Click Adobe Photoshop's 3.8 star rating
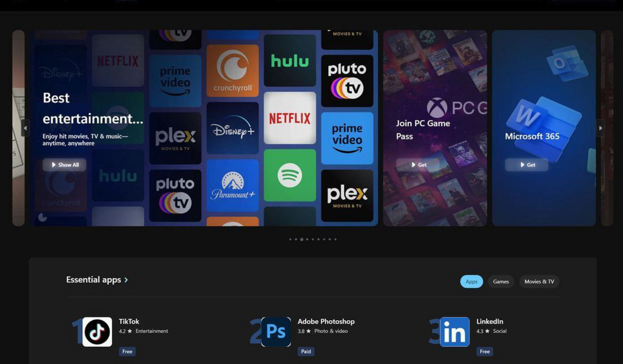Viewport: 623px width, 364px height. [x=304, y=331]
